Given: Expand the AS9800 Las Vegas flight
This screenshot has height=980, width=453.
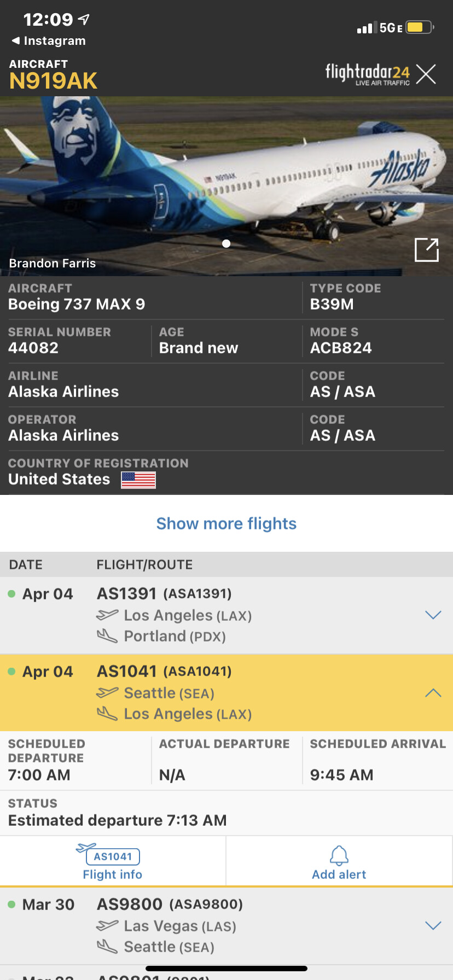Looking at the screenshot, I should pyautogui.click(x=433, y=925).
